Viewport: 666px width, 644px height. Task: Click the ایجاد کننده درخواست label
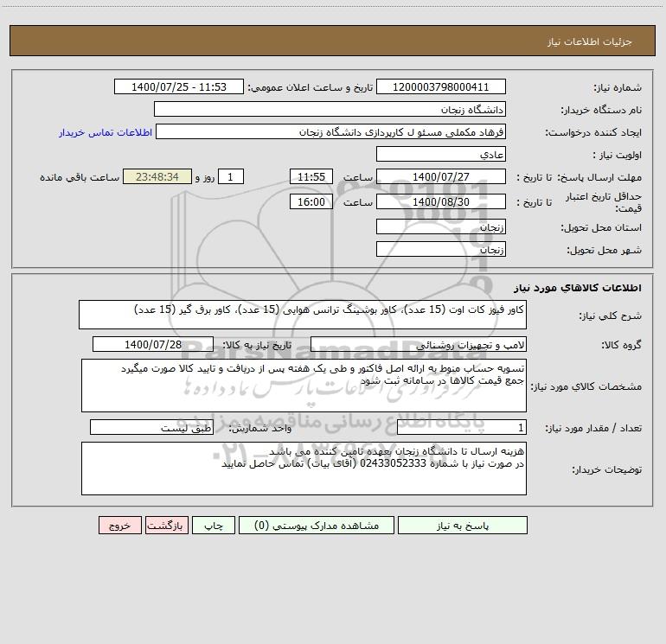click(593, 132)
